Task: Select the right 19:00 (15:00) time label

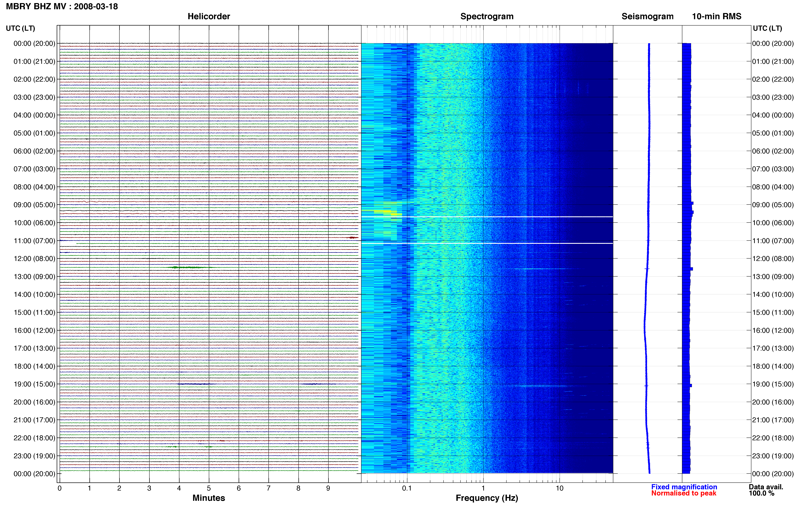Action: 773,384
